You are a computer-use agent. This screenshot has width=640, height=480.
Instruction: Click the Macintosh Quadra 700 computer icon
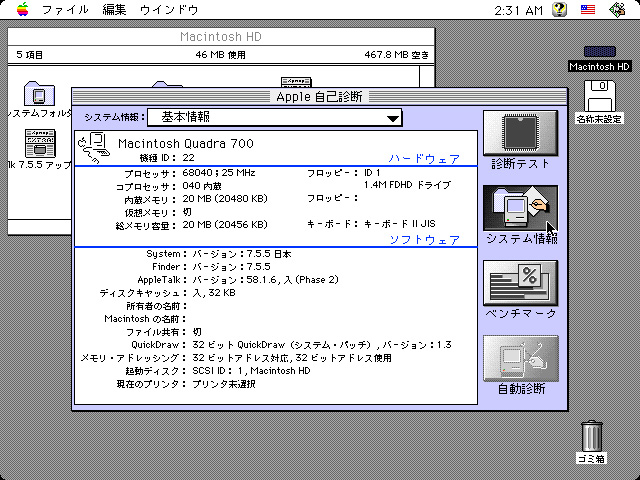click(x=94, y=148)
